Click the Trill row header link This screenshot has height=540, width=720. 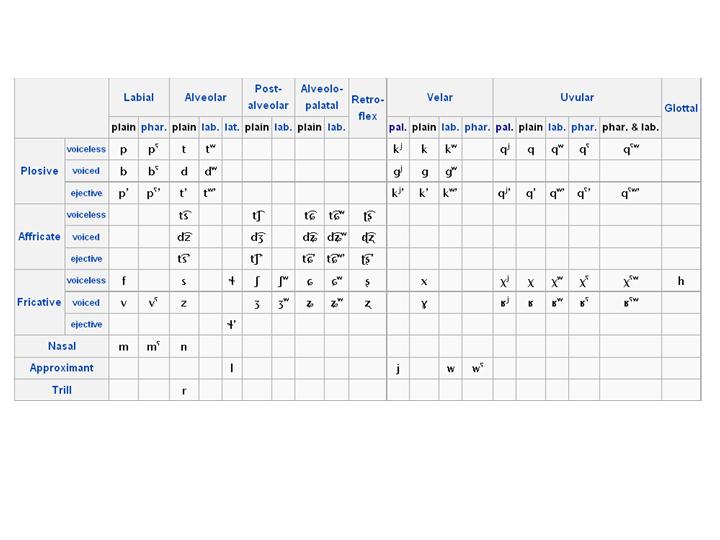pos(62,390)
